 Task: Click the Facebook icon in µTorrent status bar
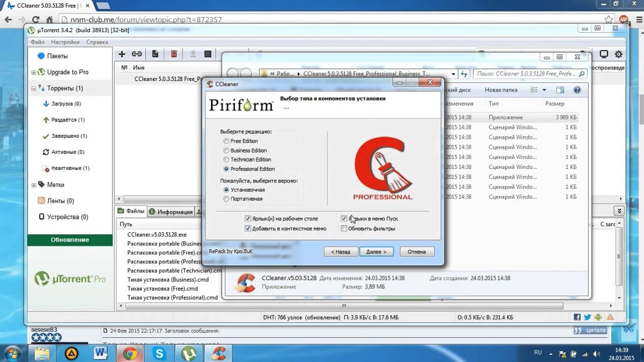pos(578,317)
